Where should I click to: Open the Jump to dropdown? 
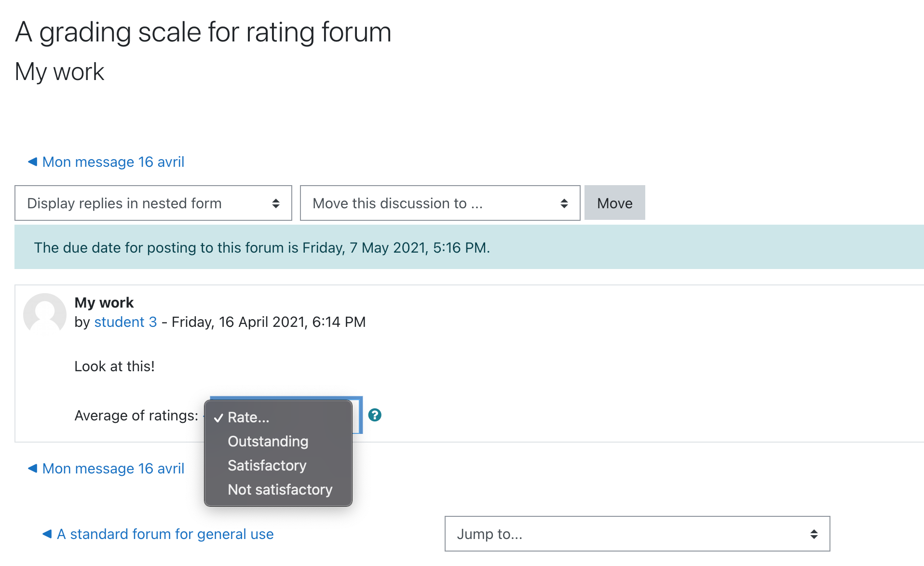point(637,534)
